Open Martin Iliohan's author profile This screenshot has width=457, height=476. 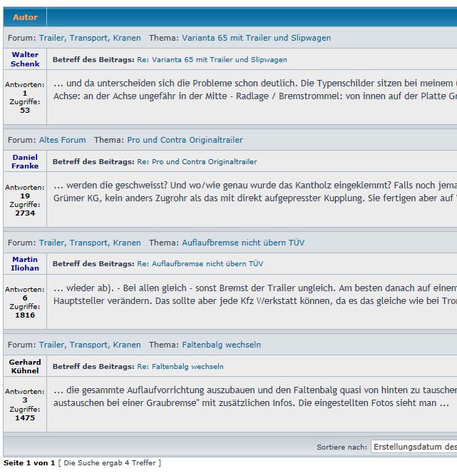(25, 263)
